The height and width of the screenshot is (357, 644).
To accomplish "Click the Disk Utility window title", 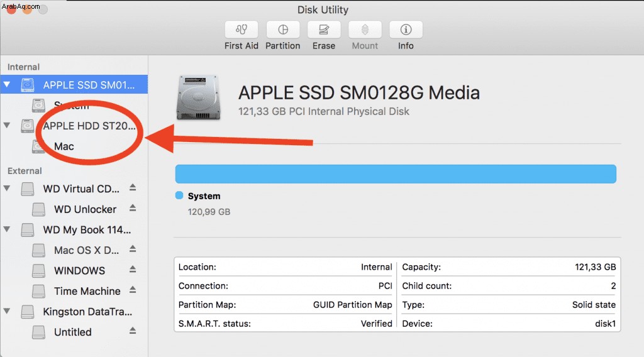I will click(x=323, y=10).
